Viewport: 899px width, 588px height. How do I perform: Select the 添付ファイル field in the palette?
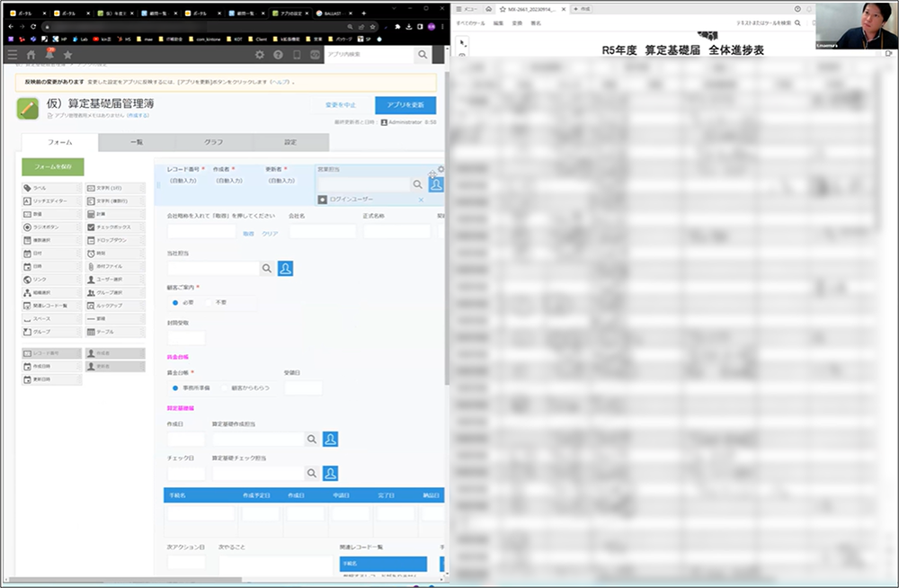[115, 266]
